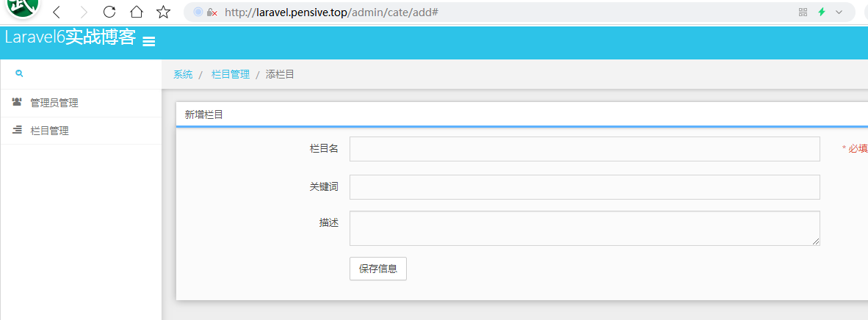Screen dimensions: 868x320
Task: Open 管理员管理 in the sidebar
Action: point(54,103)
